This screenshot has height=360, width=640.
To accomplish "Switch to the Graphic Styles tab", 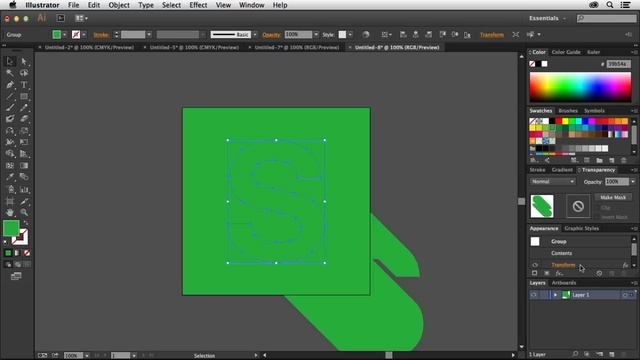I will (x=582, y=229).
